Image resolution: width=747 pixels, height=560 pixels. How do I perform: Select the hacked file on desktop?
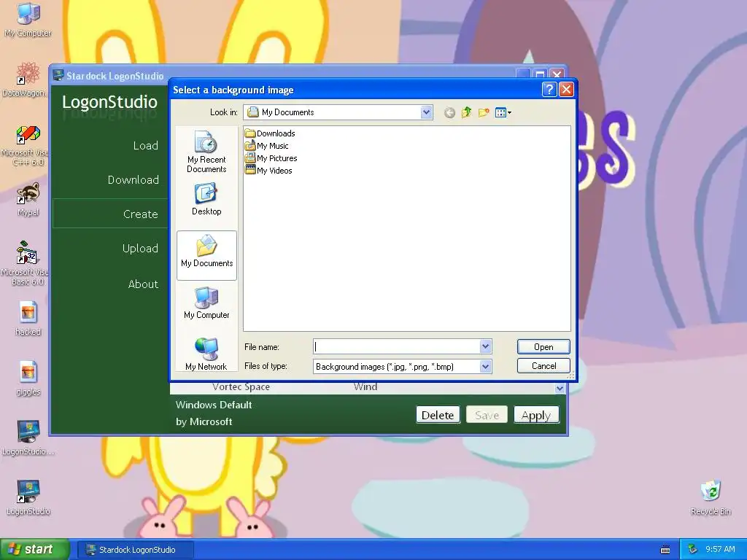(28, 318)
